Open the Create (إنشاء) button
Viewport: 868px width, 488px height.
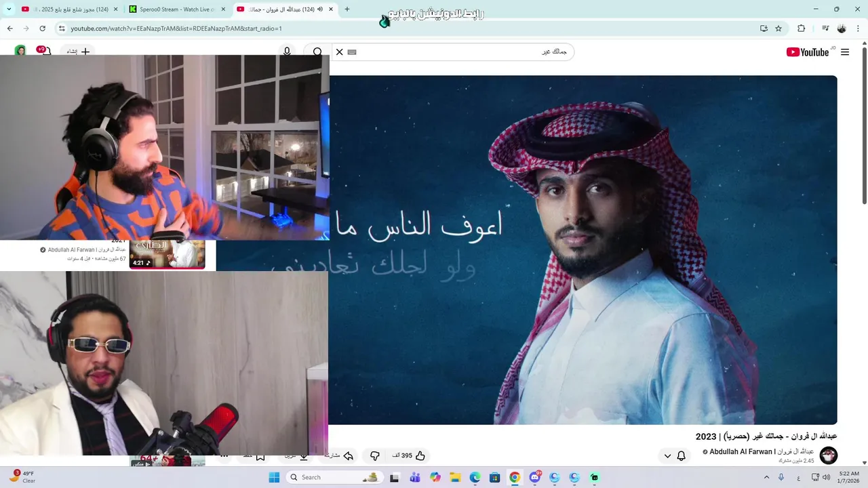pyautogui.click(x=78, y=52)
